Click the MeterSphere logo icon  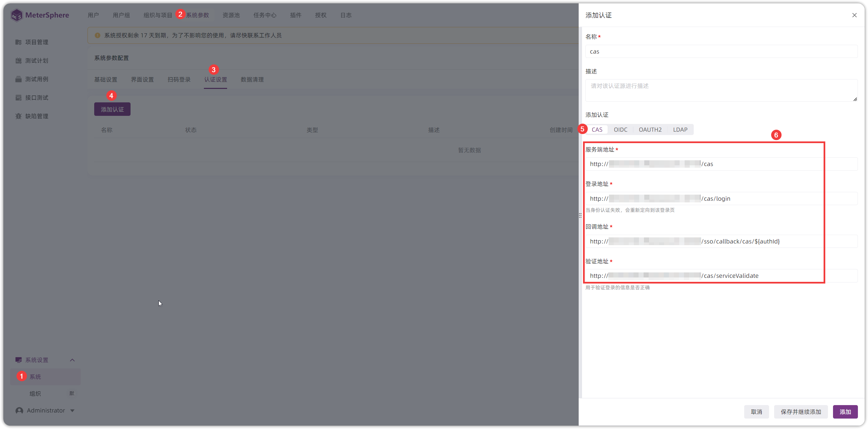16,15
